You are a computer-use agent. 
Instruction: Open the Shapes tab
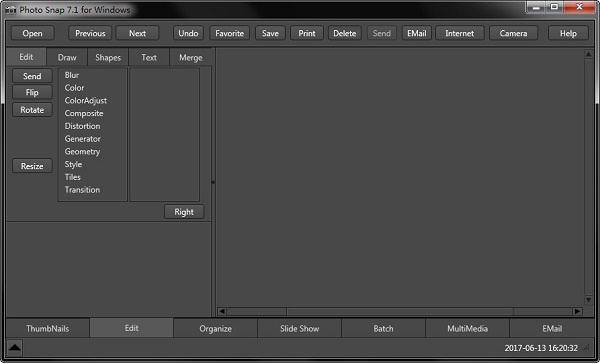click(108, 57)
